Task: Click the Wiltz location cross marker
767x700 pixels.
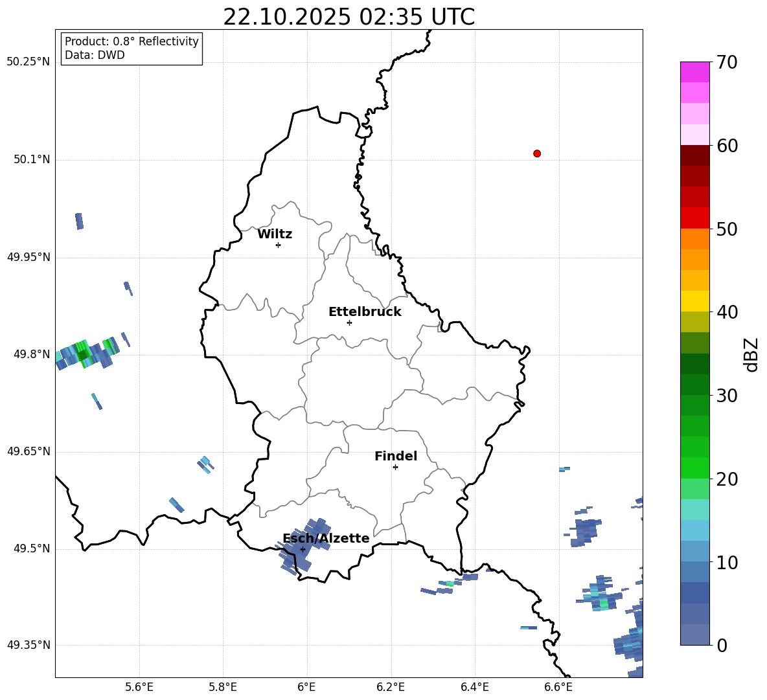Action: 278,245
